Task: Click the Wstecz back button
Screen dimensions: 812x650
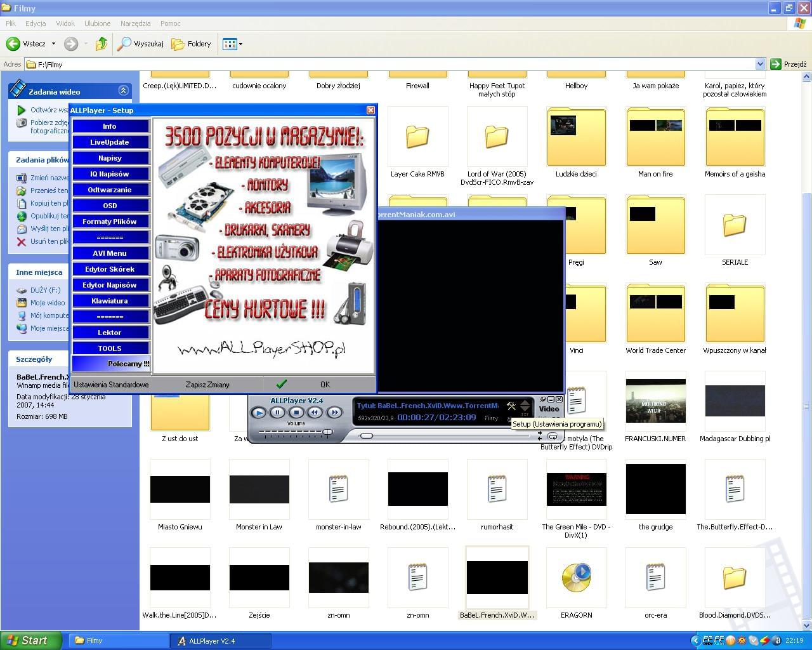Action: click(26, 44)
